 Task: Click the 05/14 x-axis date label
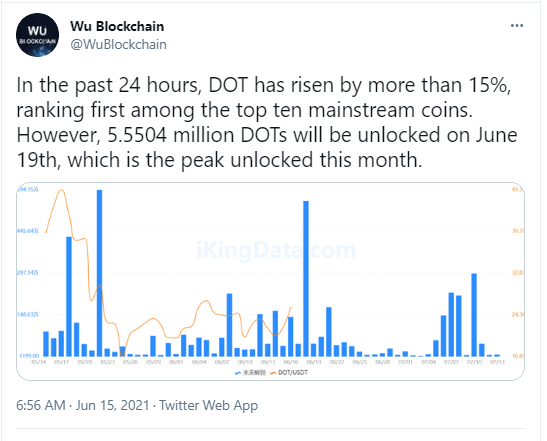click(x=39, y=362)
